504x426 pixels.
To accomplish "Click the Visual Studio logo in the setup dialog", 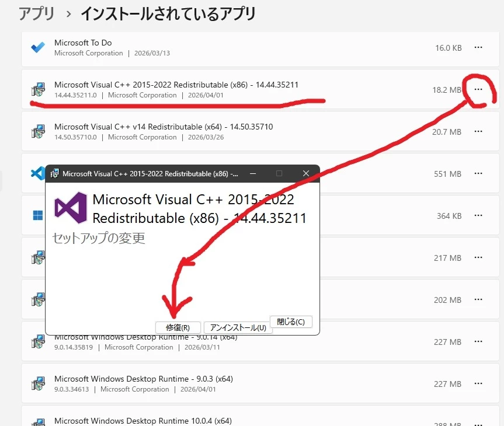I will click(71, 208).
